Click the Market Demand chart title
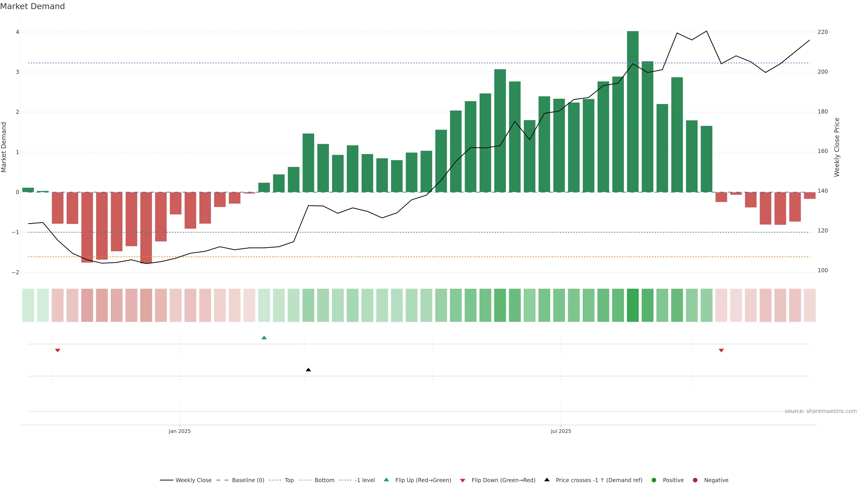Image resolution: width=868 pixels, height=488 pixels. 32,6
